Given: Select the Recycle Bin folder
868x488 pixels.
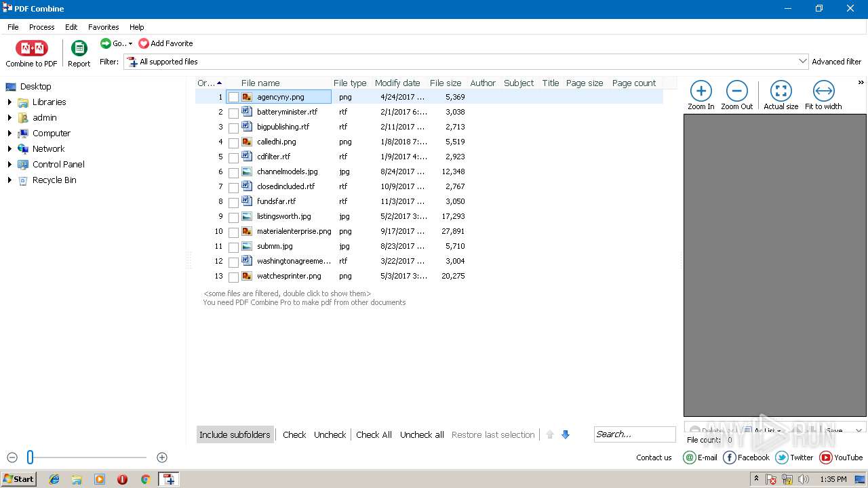Looking at the screenshot, I should tap(54, 180).
